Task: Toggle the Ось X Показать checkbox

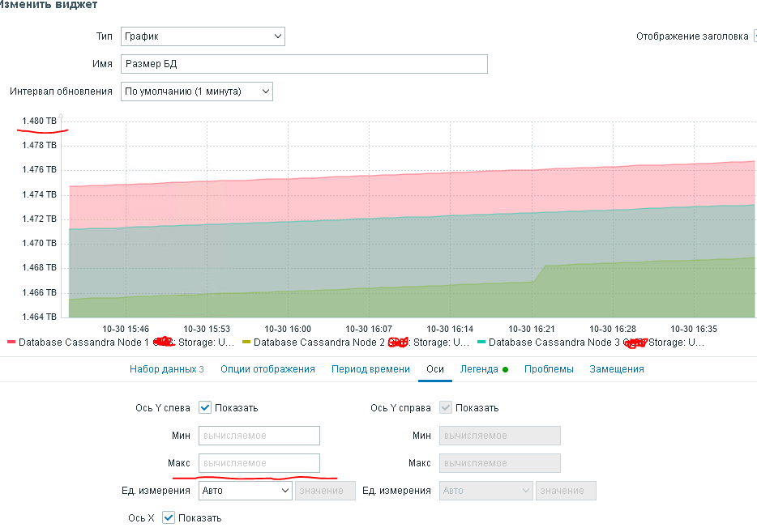Action: coord(169,517)
